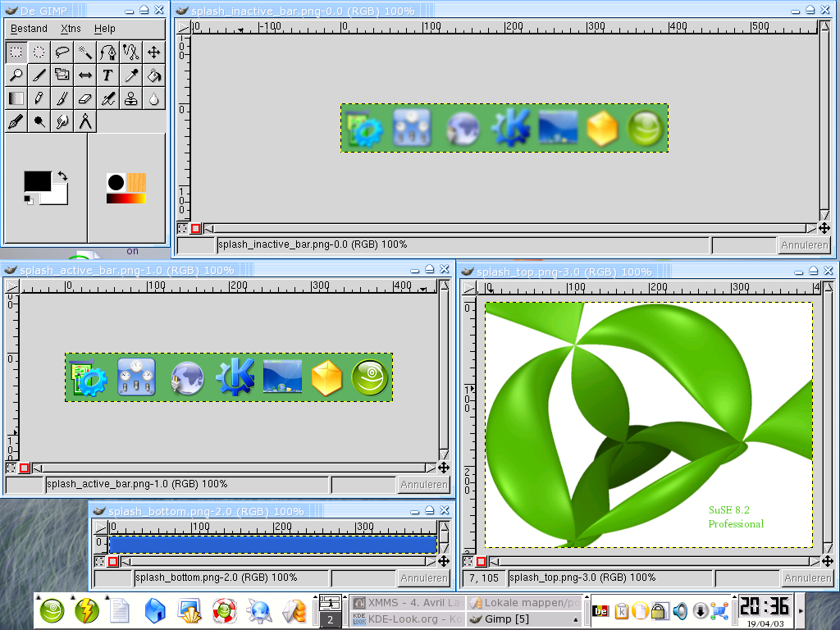
Task: Select the Magnify zoom tool
Action: tap(16, 75)
